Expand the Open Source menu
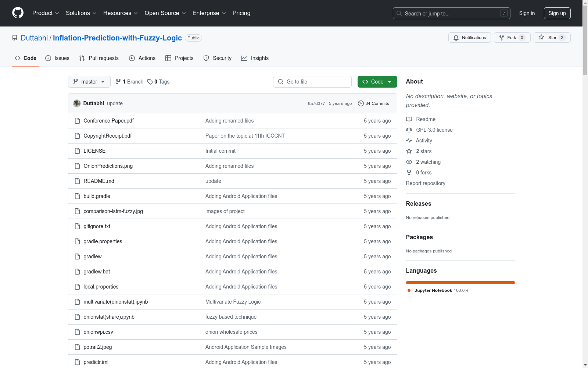Image resolution: width=588 pixels, height=368 pixels. pyautogui.click(x=165, y=13)
